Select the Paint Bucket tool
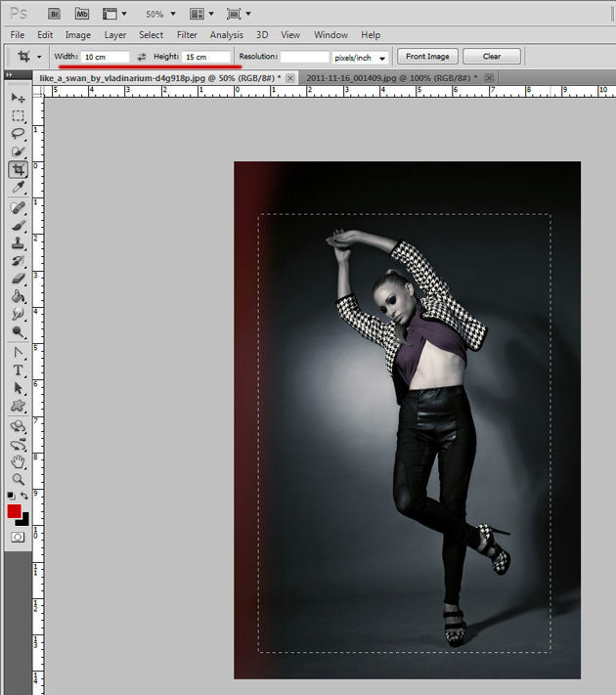The image size is (616, 695). 18,296
